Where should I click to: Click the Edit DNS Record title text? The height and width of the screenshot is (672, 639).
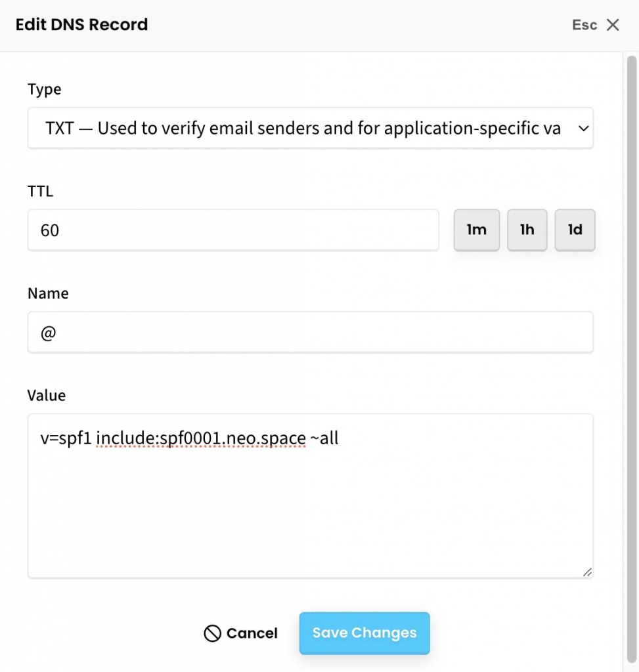point(82,25)
